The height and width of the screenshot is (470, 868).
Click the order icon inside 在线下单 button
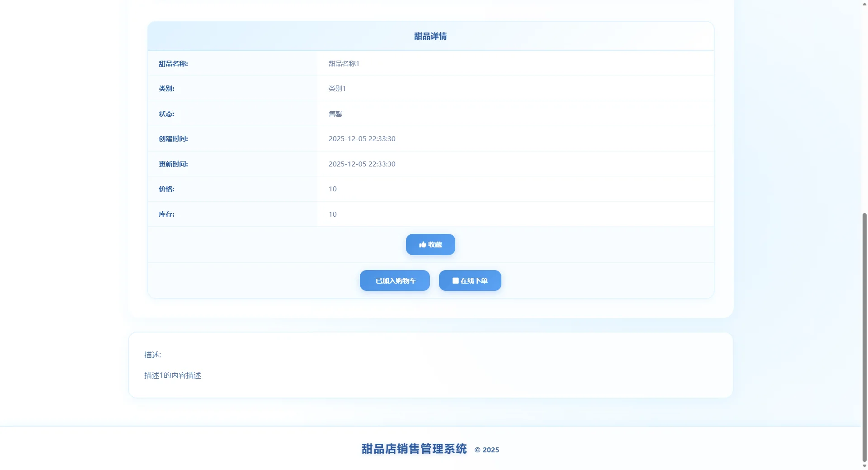click(455, 280)
